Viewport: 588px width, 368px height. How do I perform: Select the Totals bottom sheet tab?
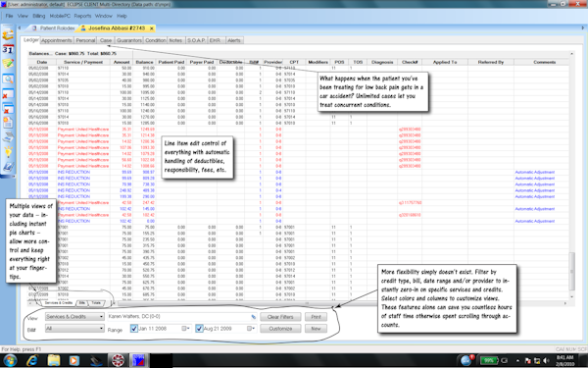coord(96,302)
